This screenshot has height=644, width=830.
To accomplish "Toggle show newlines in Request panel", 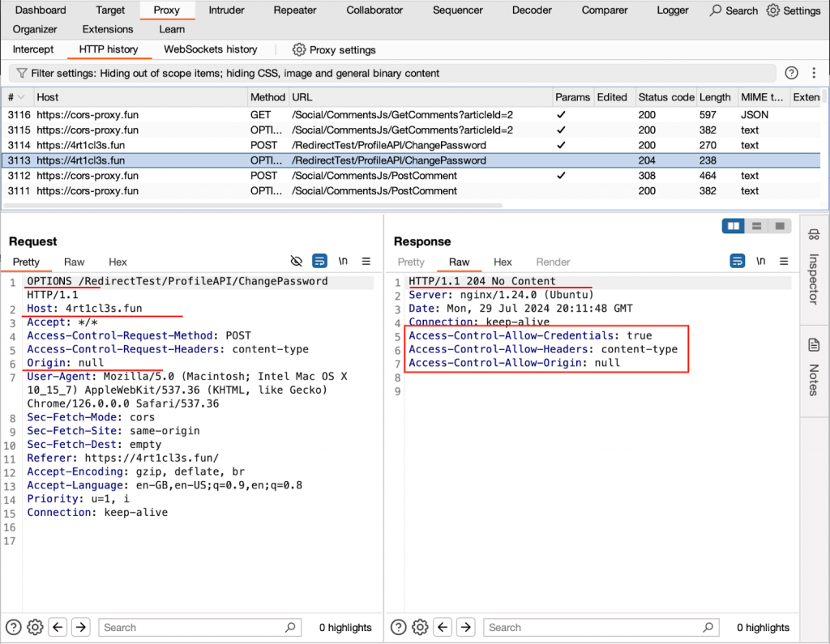I will pyautogui.click(x=343, y=261).
